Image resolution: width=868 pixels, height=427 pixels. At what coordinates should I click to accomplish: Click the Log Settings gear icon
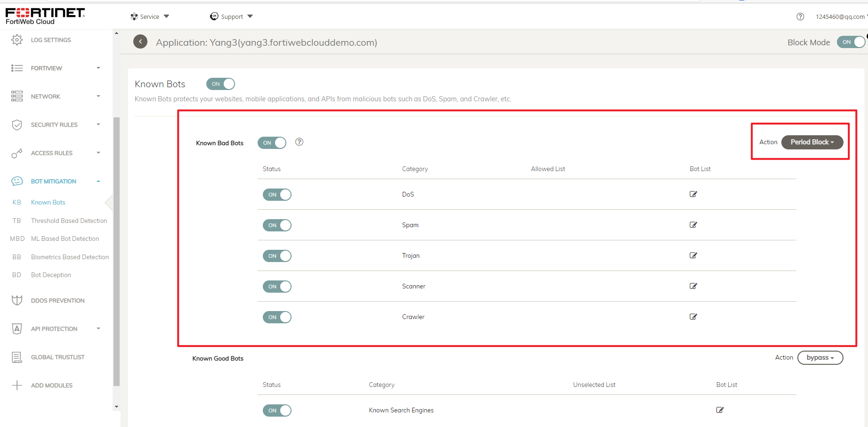(17, 40)
